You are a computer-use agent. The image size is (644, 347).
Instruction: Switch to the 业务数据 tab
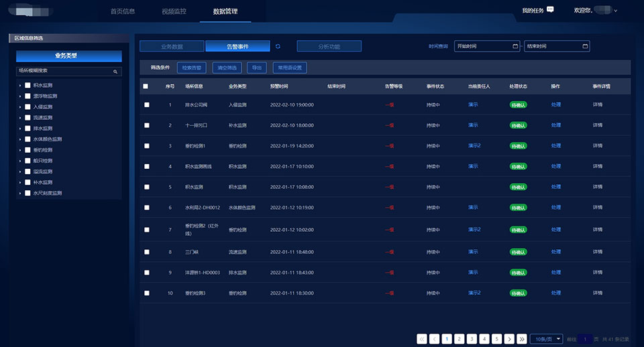[172, 46]
